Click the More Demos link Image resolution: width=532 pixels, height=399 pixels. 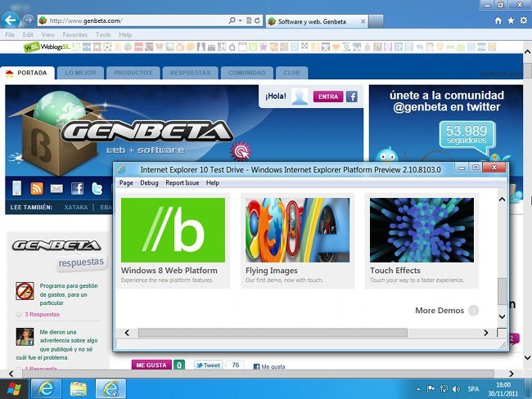click(x=440, y=310)
